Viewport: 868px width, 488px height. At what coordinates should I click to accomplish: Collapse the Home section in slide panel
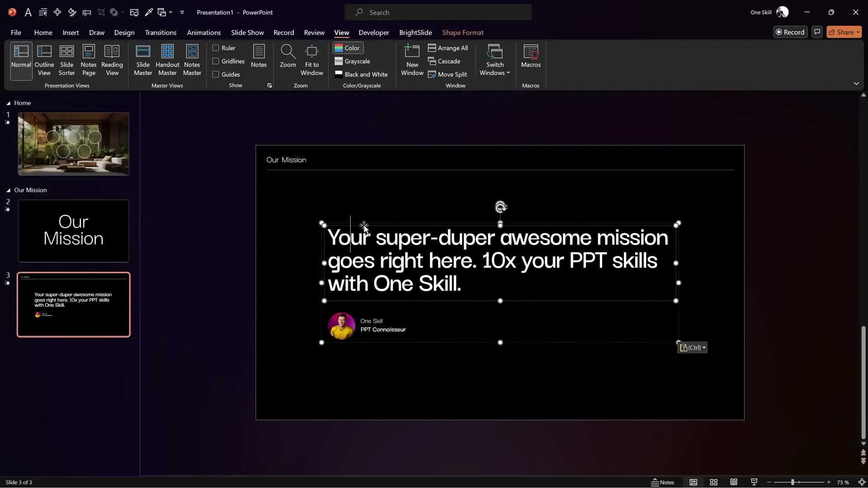8,103
